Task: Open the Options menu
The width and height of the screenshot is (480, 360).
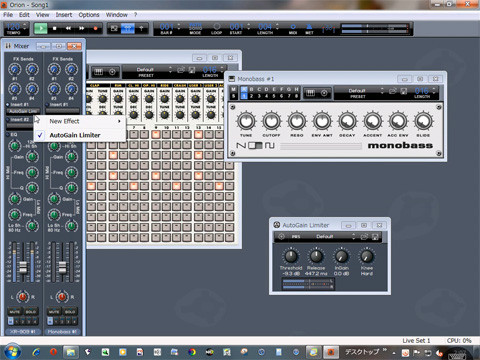Action: tap(89, 15)
